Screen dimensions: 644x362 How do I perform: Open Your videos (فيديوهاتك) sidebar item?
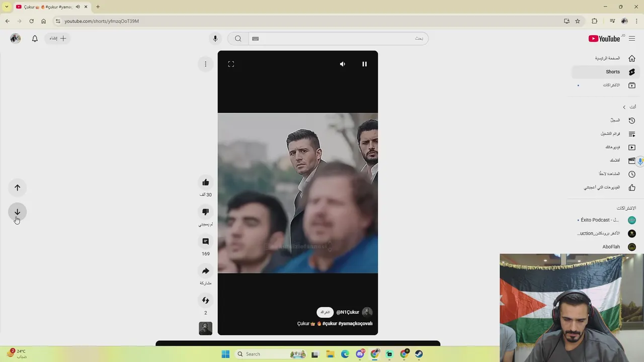(606, 147)
